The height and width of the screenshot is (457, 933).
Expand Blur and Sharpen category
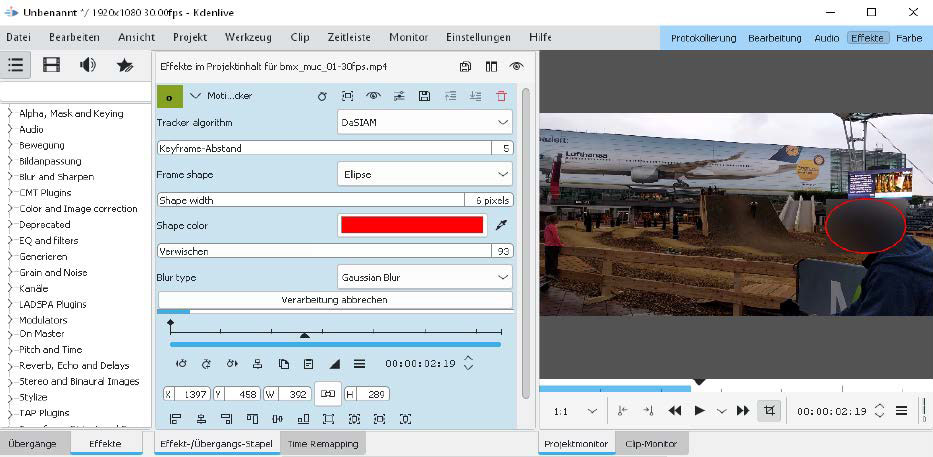tap(10, 177)
